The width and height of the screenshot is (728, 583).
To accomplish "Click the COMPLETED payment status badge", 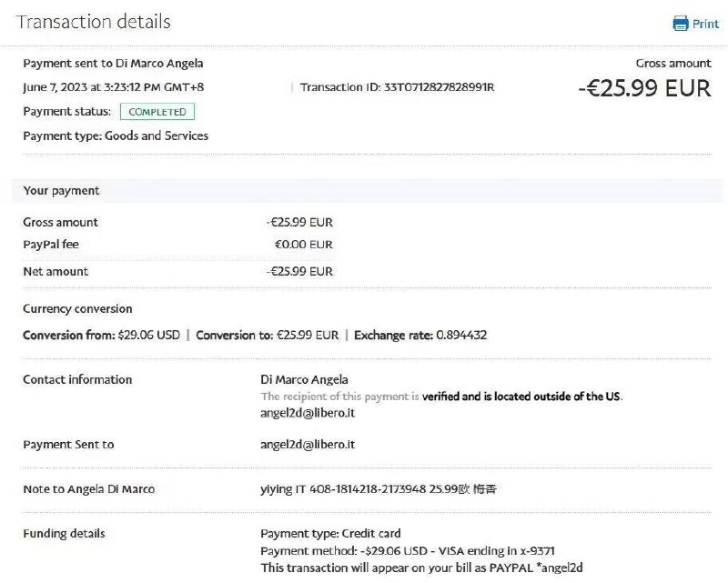I will point(157,112).
